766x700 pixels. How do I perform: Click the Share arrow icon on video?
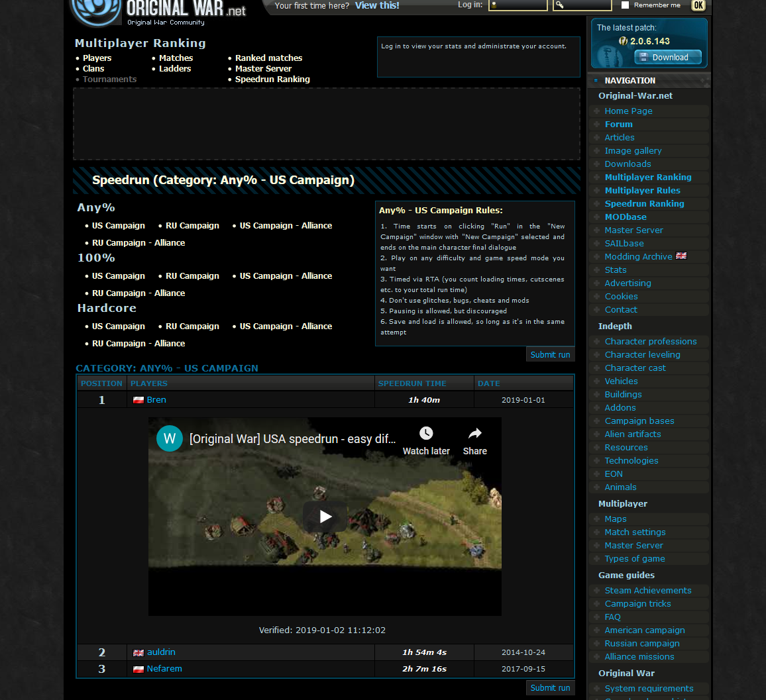pyautogui.click(x=475, y=433)
